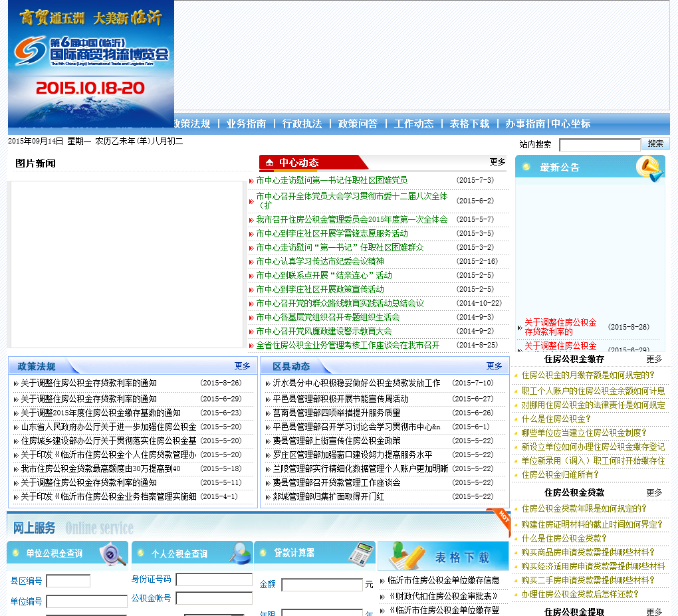Click the magnifier icon in 单位公积金查询 header
The image size is (678, 616).
click(x=112, y=554)
